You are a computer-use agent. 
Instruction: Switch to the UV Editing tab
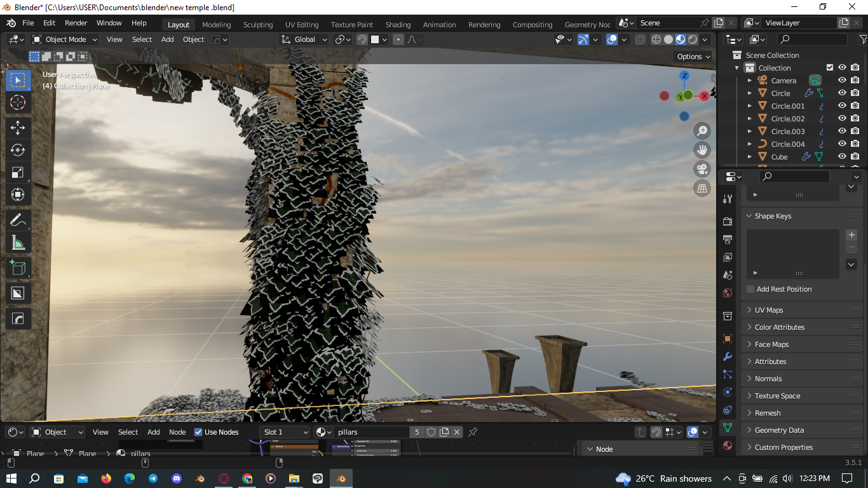tap(302, 25)
